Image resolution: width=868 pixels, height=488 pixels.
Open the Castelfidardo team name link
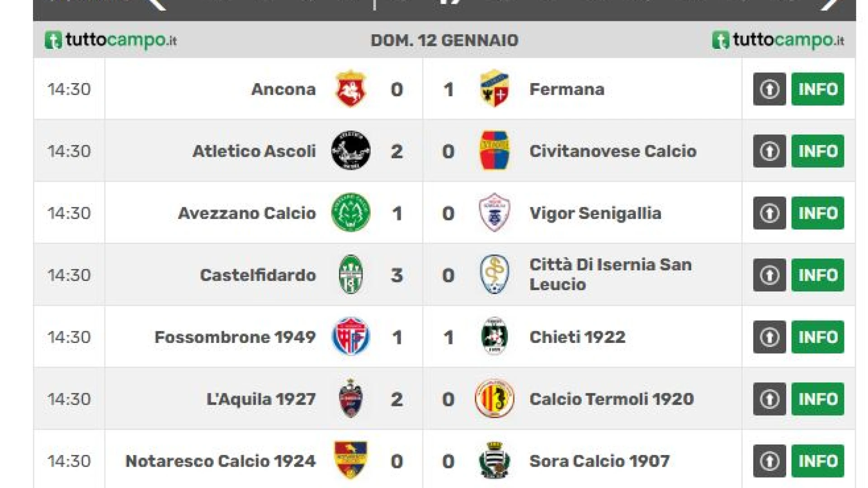point(258,275)
